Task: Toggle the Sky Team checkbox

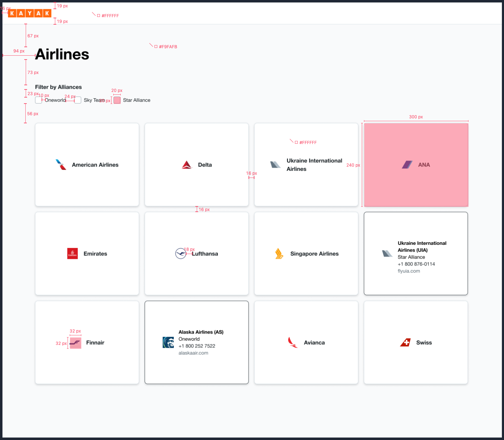Action: click(78, 100)
